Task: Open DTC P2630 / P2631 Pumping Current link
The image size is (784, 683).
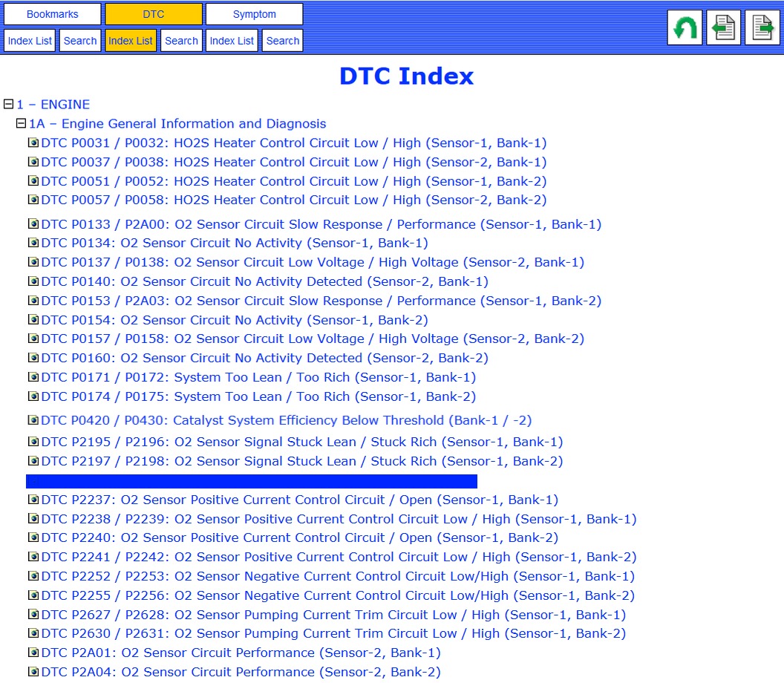Action: [x=333, y=633]
